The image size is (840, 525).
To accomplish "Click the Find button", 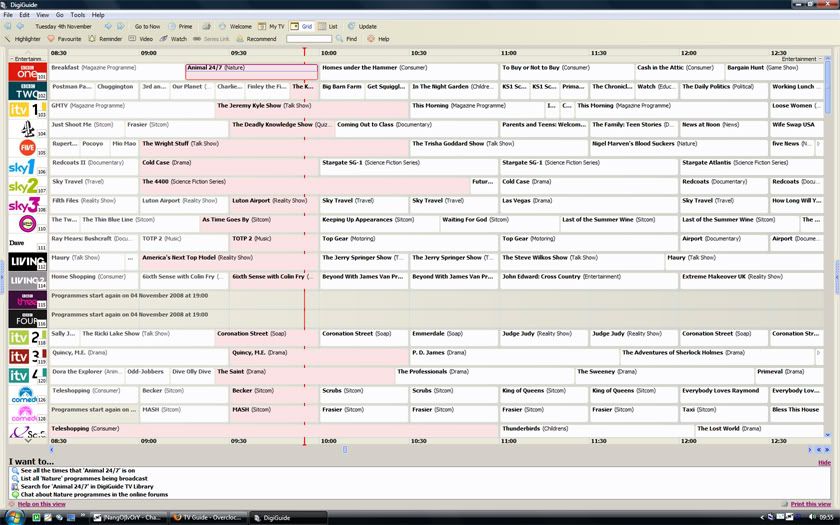I will (x=347, y=39).
